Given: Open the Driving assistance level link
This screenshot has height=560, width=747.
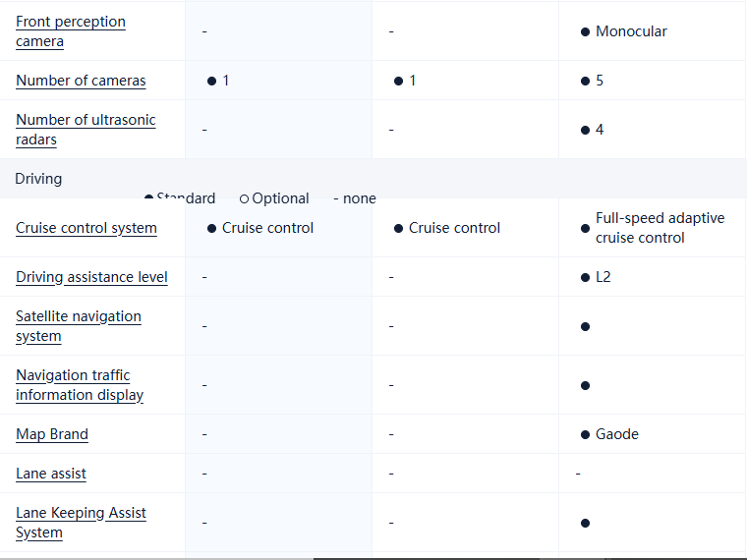Looking at the screenshot, I should coord(91,277).
